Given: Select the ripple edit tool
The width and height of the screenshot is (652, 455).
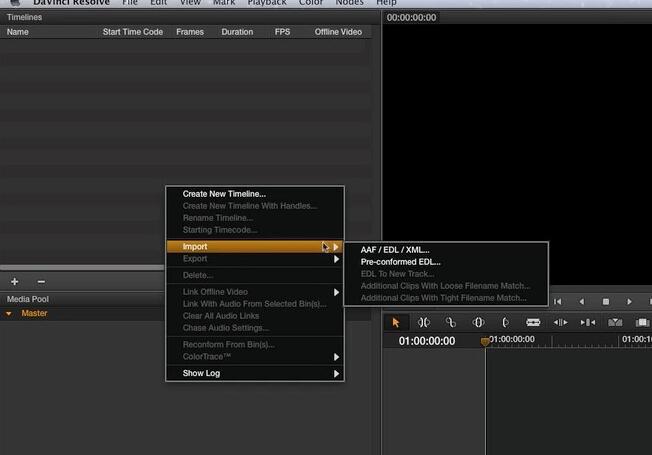Looking at the screenshot, I should 424,322.
